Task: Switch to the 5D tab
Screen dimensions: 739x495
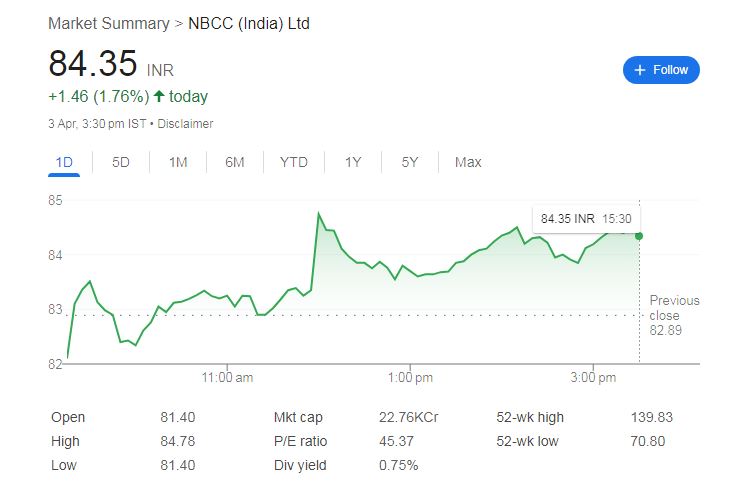Action: 121,162
